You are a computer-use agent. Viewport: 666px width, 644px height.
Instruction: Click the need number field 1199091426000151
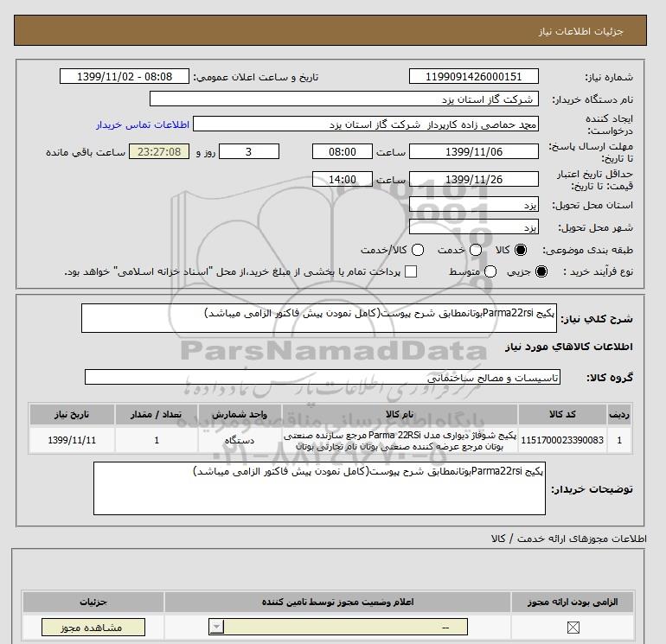pyautogui.click(x=474, y=76)
